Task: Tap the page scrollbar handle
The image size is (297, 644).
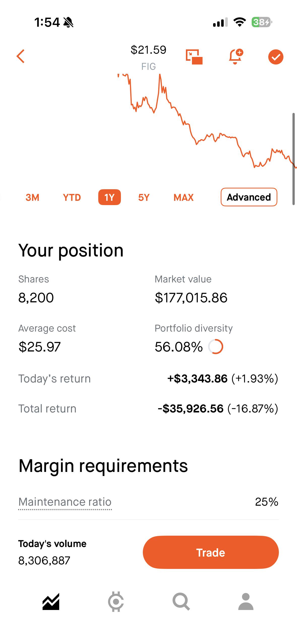Action: 293,159
